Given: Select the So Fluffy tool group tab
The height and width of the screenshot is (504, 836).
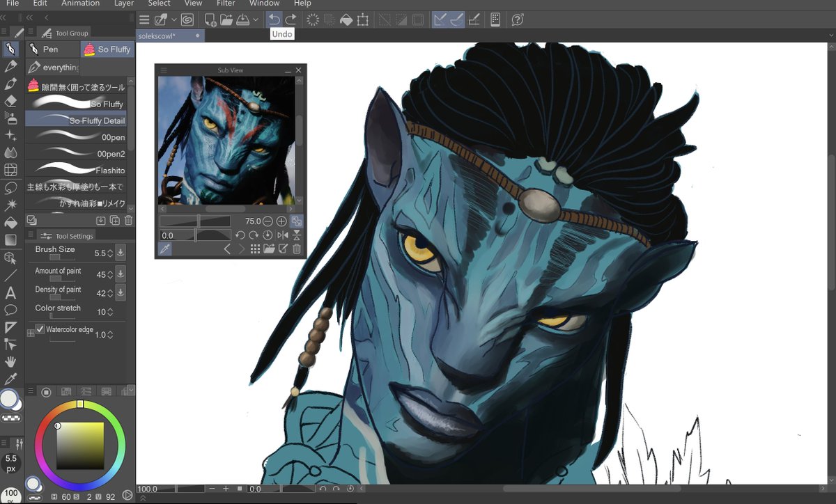Looking at the screenshot, I should [x=107, y=49].
